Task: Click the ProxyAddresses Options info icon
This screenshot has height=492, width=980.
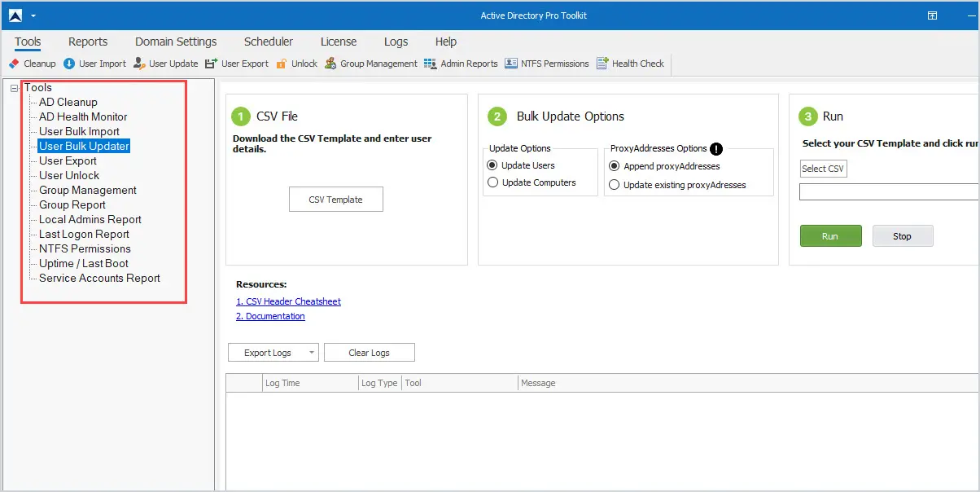Action: coord(716,149)
